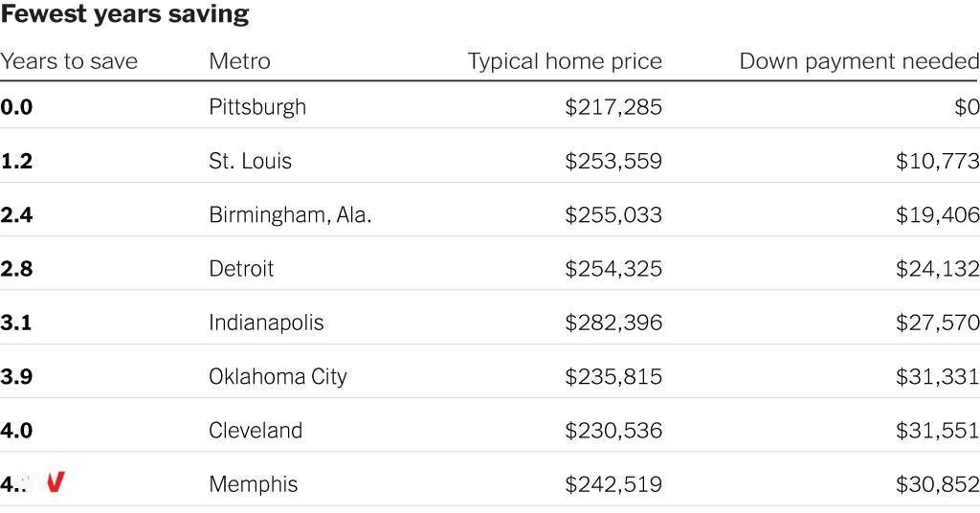Click the Pittsburgh metro cell
The width and height of the screenshot is (980, 513).
257,107
